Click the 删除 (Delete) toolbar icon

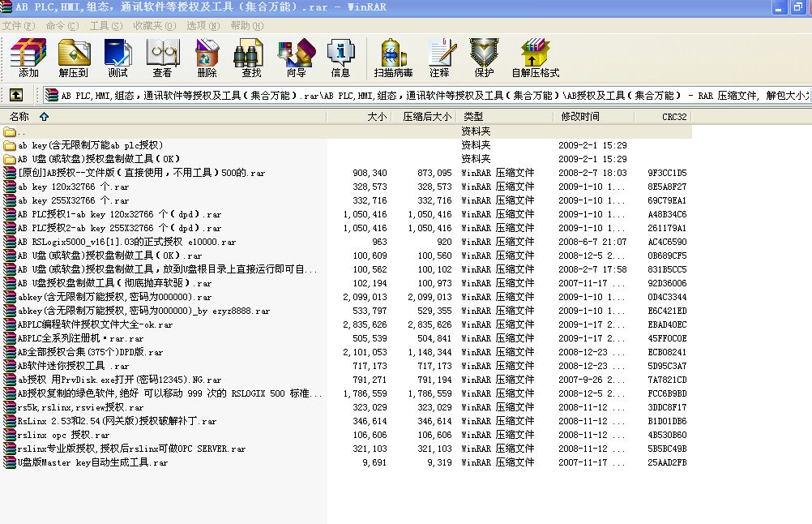coord(207,57)
